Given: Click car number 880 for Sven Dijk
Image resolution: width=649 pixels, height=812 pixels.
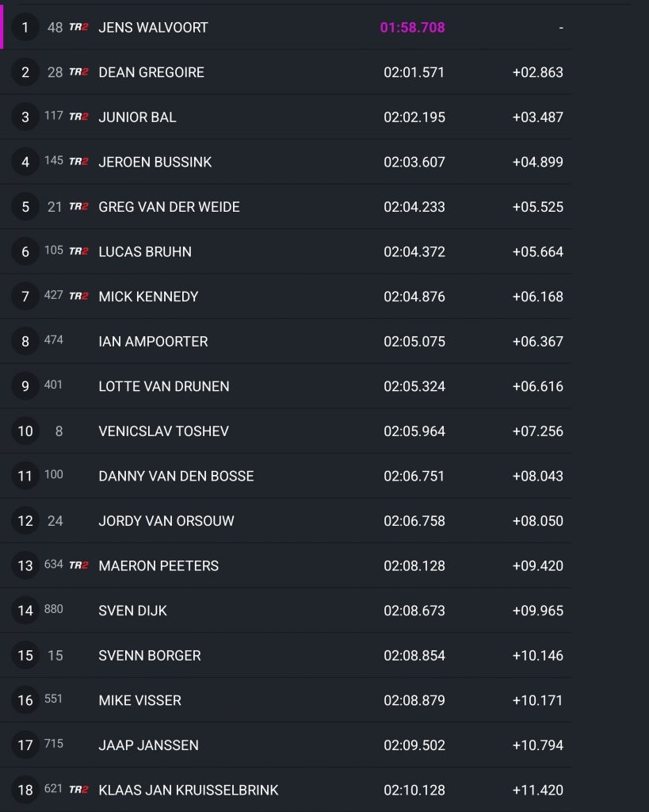Looking at the screenshot, I should [x=54, y=610].
